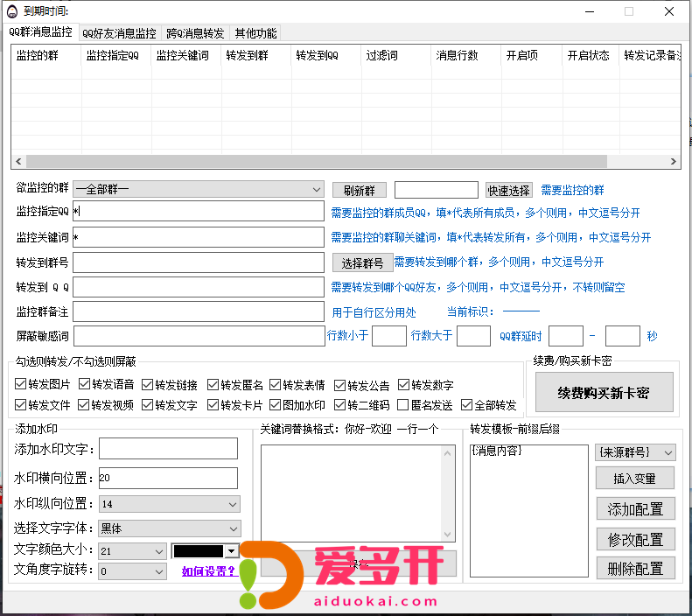
Task: Focus the 添加水印文字 input field
Action: point(168,449)
